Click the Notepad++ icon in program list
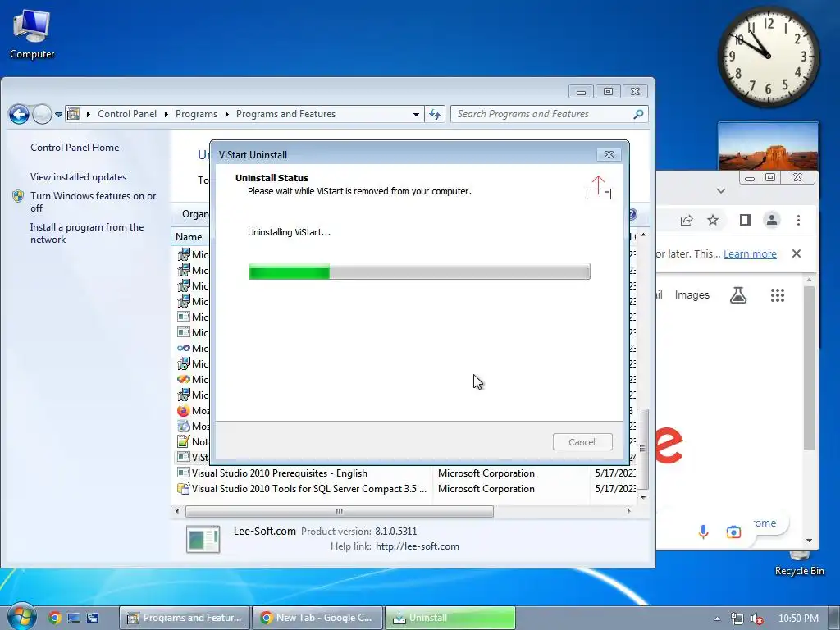Image resolution: width=840 pixels, height=630 pixels. coord(183,441)
